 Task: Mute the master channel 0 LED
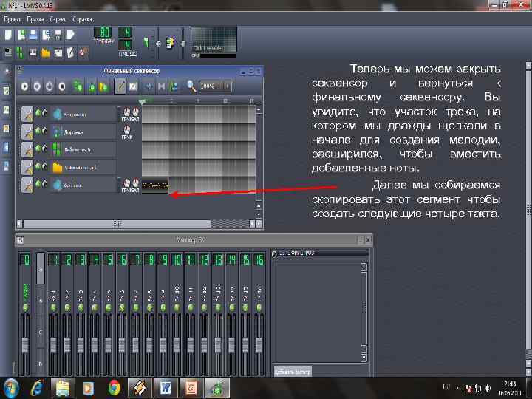[25, 307]
